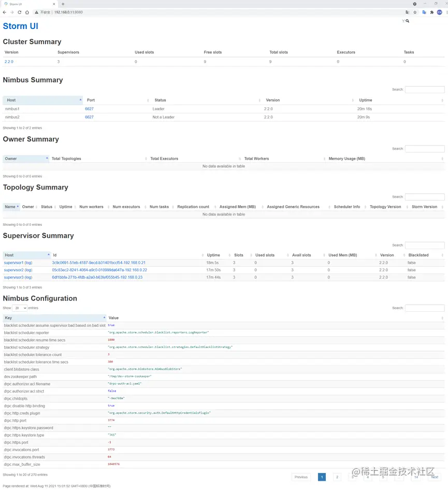448x490 pixels.
Task: Sort supervisors by Avail slots
Action: [308, 255]
